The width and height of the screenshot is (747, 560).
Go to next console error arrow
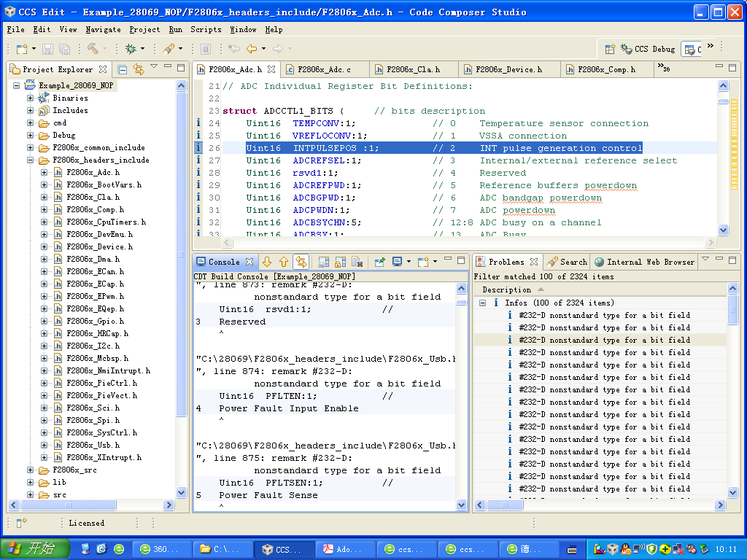tap(267, 262)
